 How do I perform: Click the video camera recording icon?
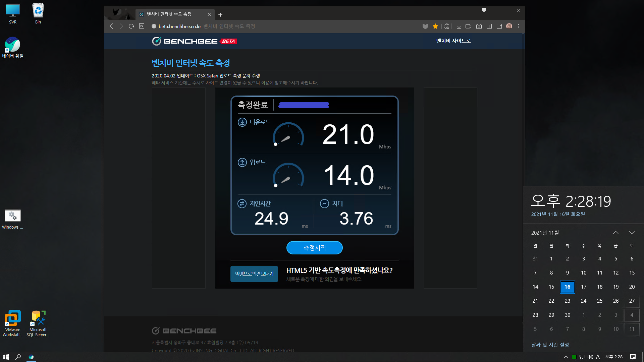click(x=469, y=26)
